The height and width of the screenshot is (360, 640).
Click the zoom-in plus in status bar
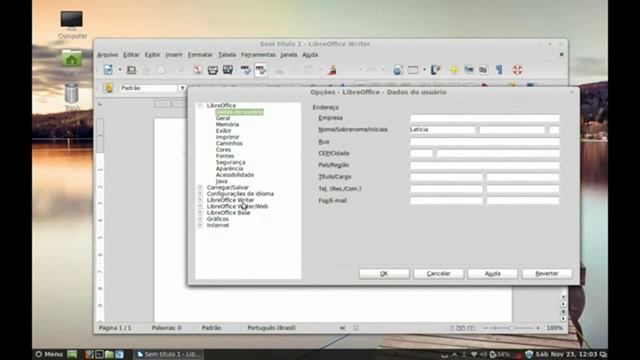pos(538,328)
